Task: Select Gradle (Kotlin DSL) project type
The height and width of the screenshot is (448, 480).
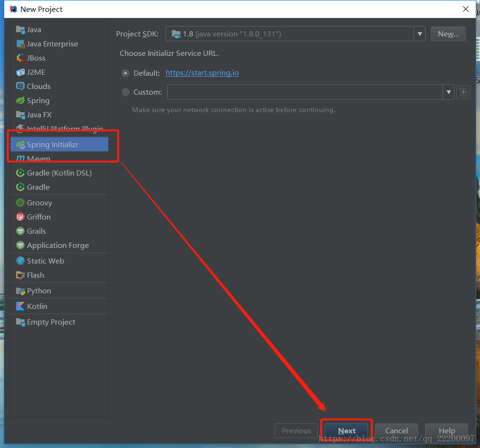Action: [x=59, y=173]
